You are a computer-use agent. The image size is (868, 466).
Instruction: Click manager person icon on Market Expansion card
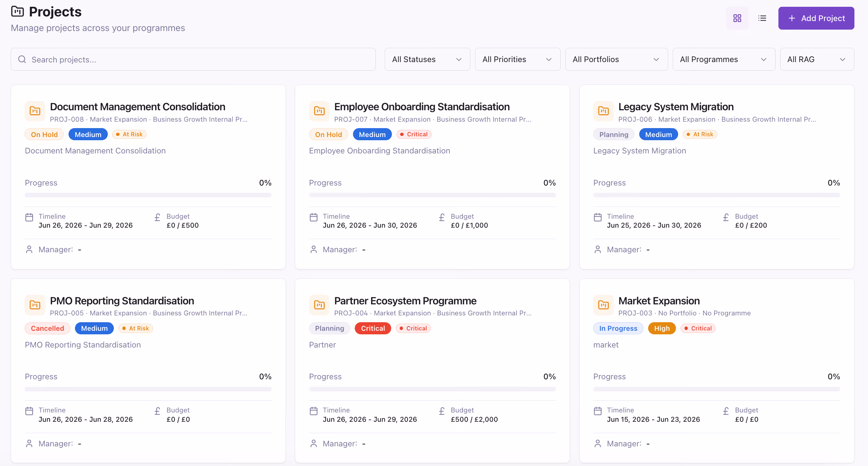(x=597, y=444)
